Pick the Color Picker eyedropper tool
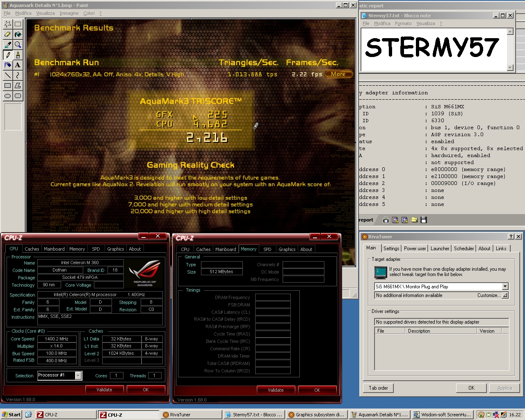 pos(8,45)
